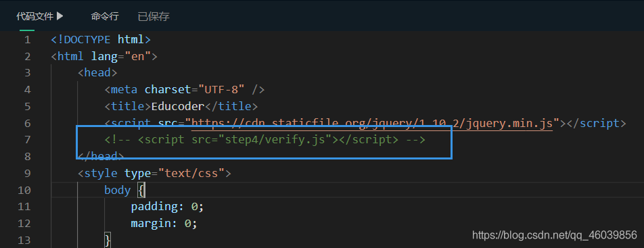Viewport: 644px width, 248px height.
Task: Open the 命令行 tab
Action: coord(105,16)
